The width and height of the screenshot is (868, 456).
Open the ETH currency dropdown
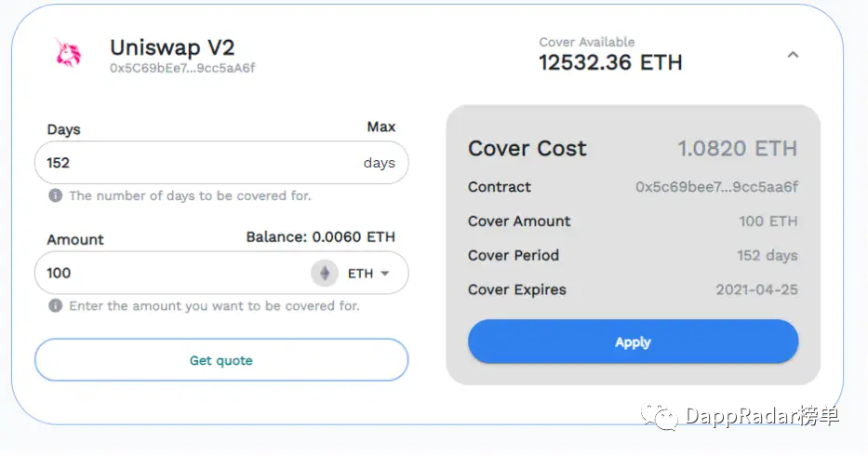point(368,274)
